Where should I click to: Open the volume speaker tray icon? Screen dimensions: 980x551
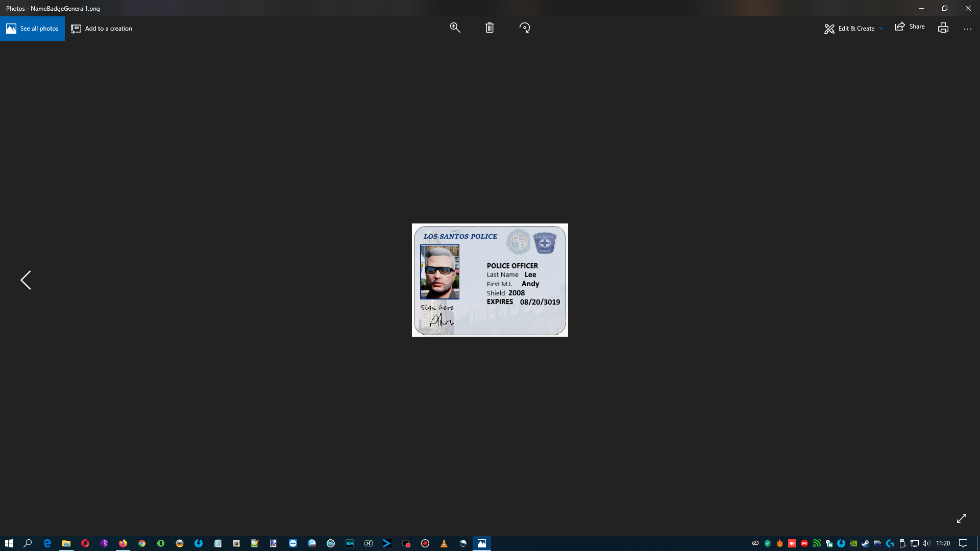(x=926, y=543)
